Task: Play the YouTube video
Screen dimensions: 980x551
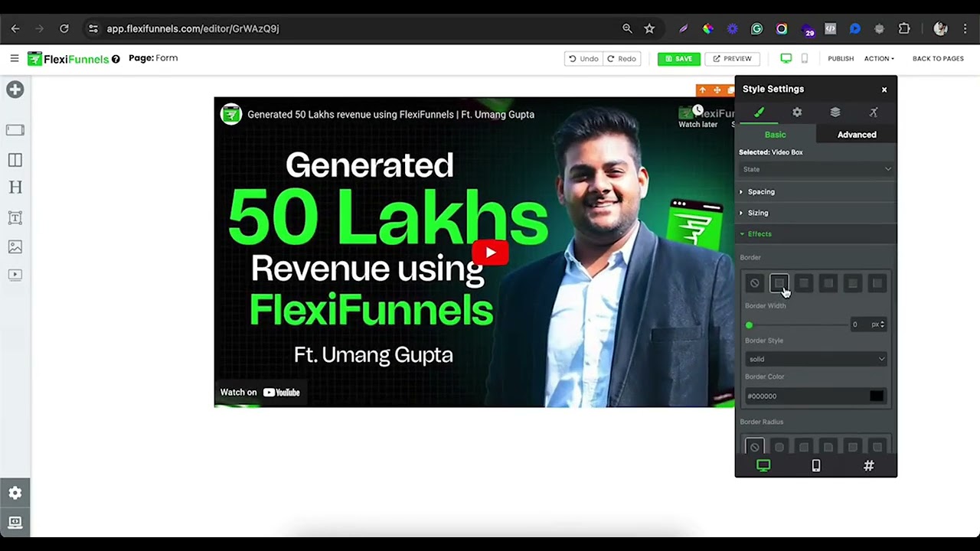Action: 490,253
